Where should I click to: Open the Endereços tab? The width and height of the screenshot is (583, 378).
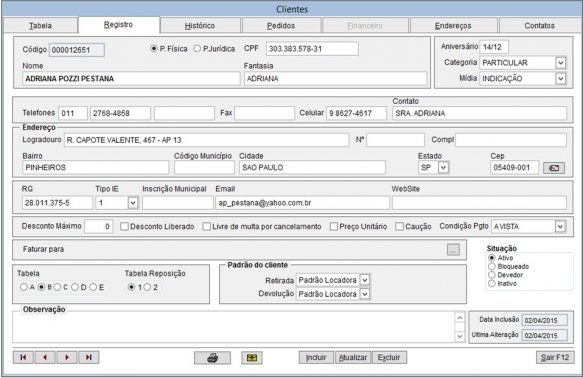(x=453, y=26)
